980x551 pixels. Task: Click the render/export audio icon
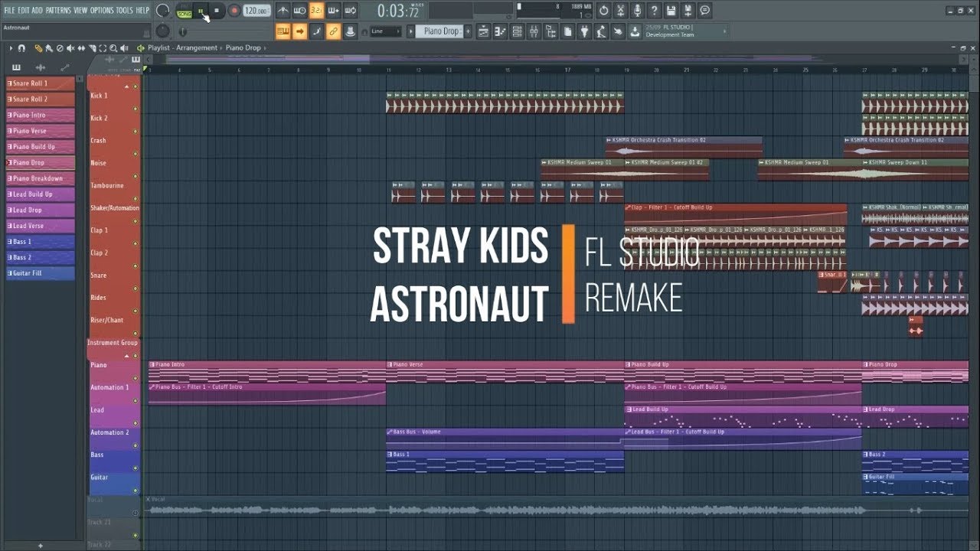pyautogui.click(x=688, y=11)
